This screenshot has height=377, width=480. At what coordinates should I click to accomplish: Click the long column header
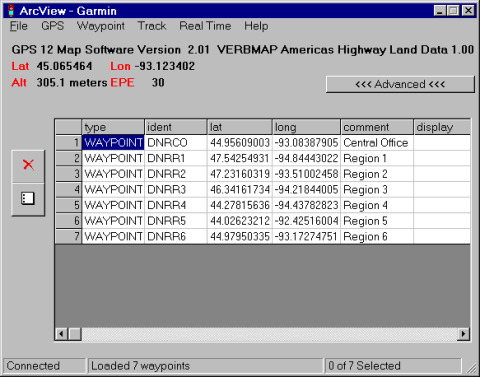[x=306, y=127]
